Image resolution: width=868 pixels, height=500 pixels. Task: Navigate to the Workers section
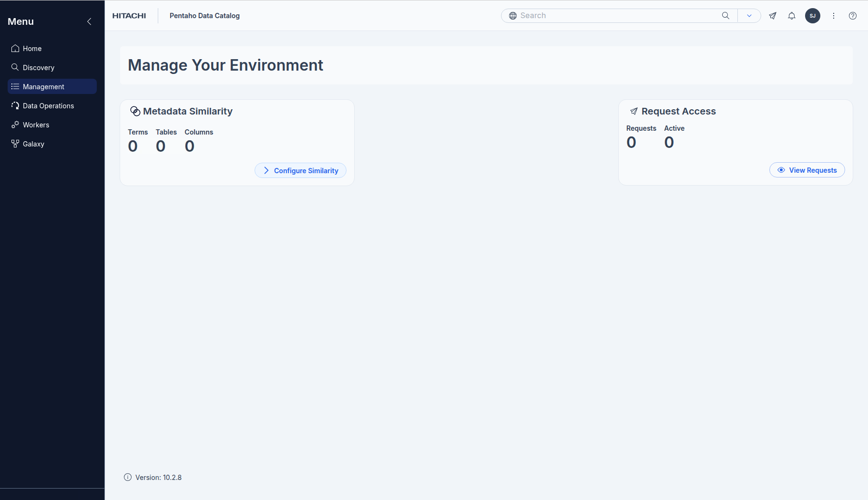click(36, 125)
